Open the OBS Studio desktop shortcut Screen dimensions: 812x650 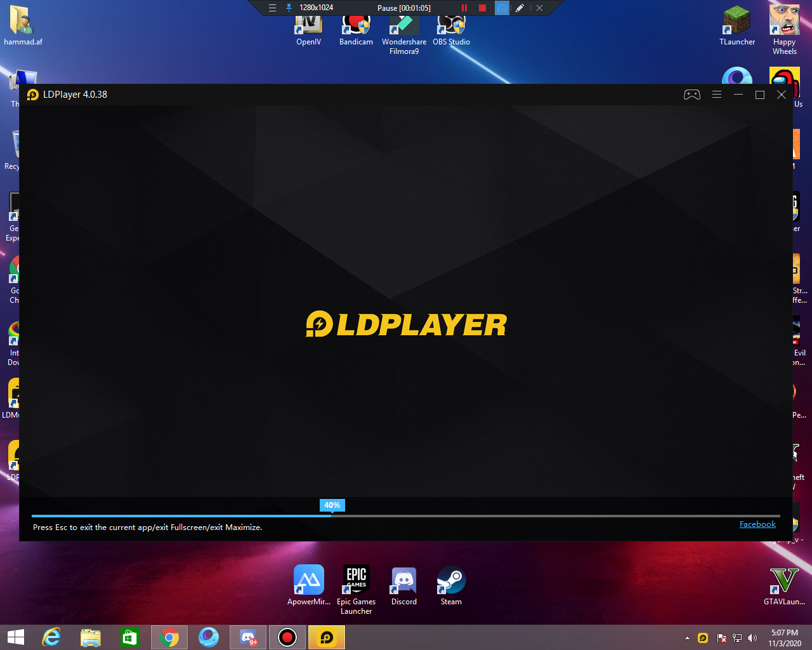click(x=451, y=30)
